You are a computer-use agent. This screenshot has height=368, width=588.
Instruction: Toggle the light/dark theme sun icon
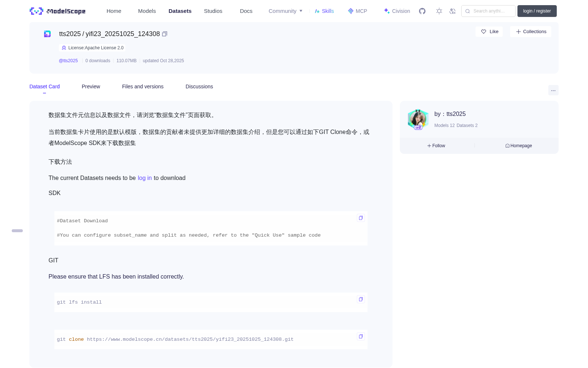pos(439,11)
